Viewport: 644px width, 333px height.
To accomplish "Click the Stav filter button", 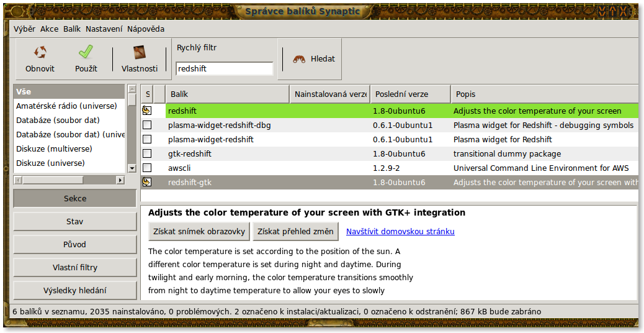I will coord(74,222).
